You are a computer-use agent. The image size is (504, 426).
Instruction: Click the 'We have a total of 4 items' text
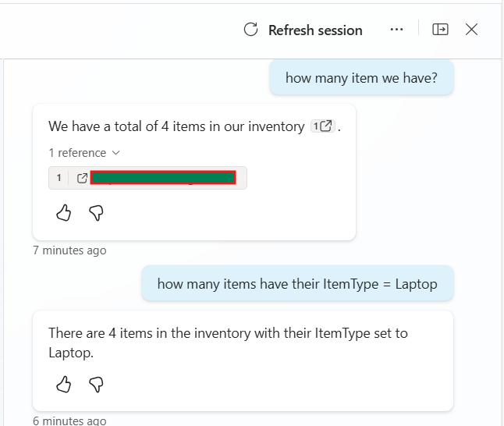[x=176, y=126]
